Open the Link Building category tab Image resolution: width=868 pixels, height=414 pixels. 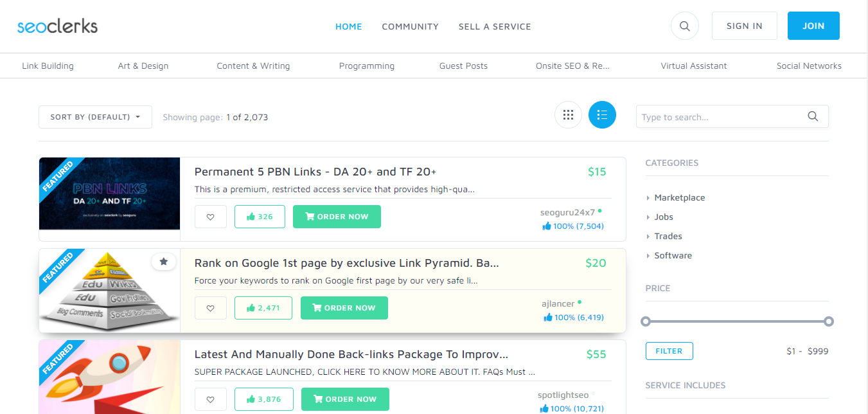coord(48,66)
